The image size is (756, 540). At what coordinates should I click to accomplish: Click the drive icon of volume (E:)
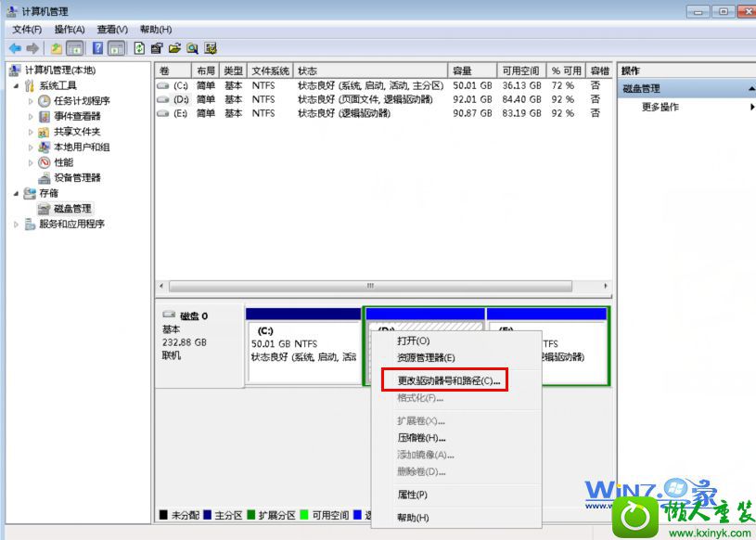[x=163, y=113]
